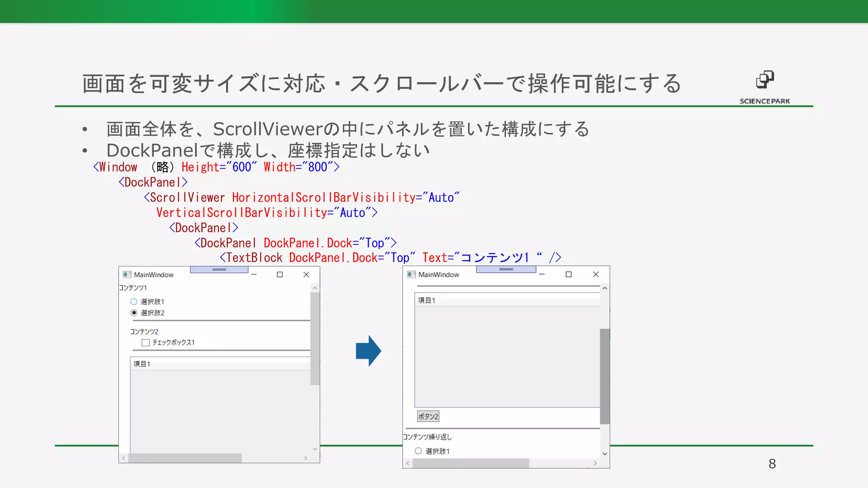Screen dimensions: 868x488
Task: Click left window's app icon beside MainWindow
Action: coord(127,274)
